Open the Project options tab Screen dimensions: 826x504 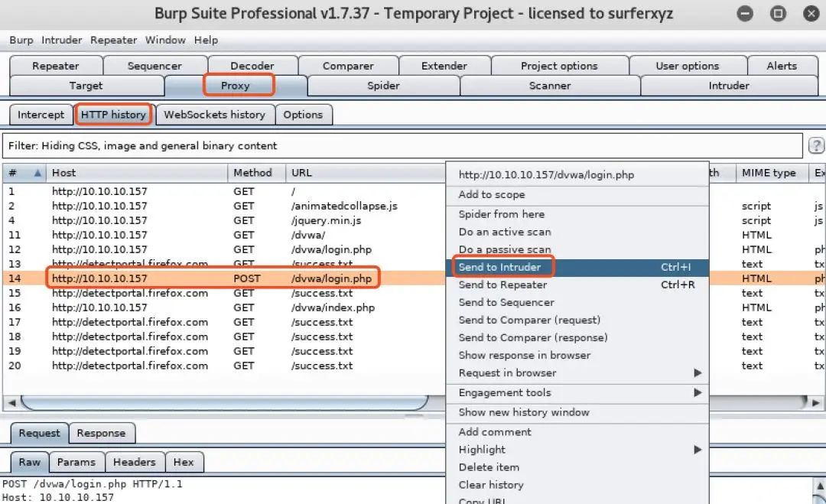[x=559, y=66]
